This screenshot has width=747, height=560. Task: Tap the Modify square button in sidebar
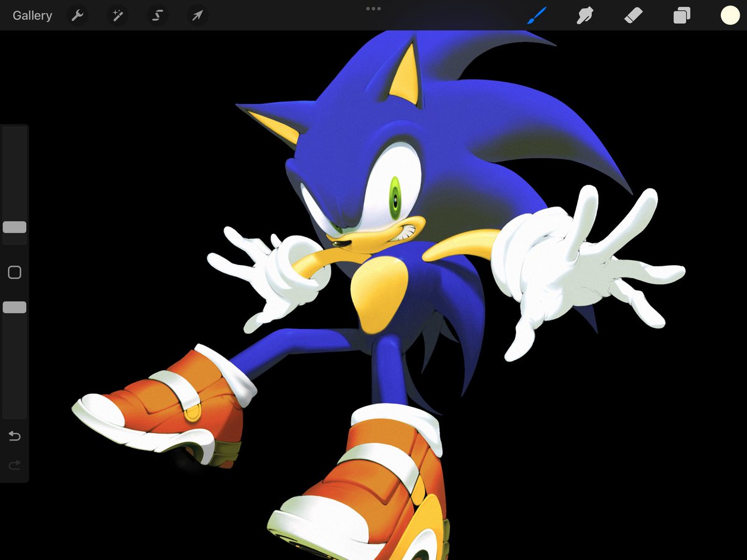14,273
